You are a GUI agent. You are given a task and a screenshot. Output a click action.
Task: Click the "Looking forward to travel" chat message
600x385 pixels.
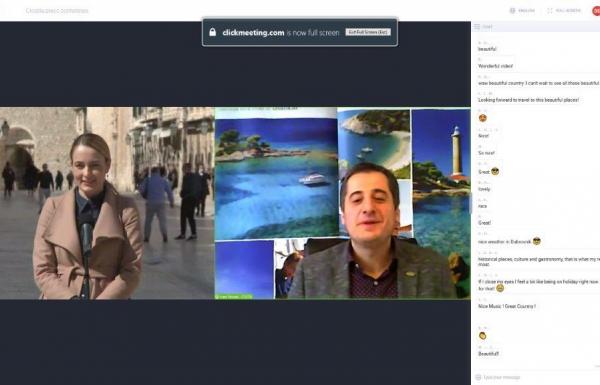tap(528, 100)
